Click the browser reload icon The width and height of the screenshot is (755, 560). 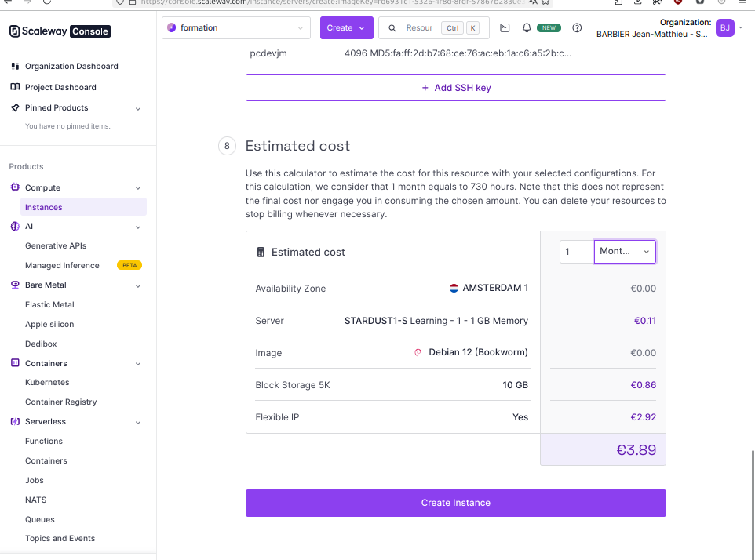(x=47, y=2)
